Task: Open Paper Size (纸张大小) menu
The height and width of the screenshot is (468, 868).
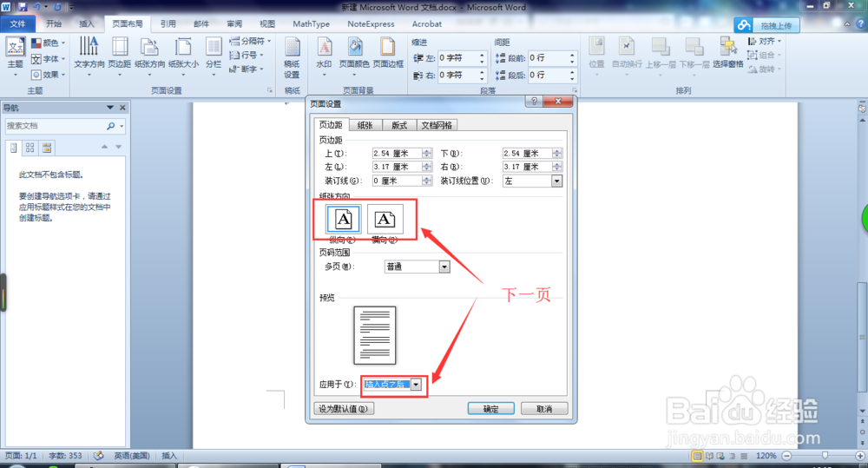Action: (x=183, y=56)
